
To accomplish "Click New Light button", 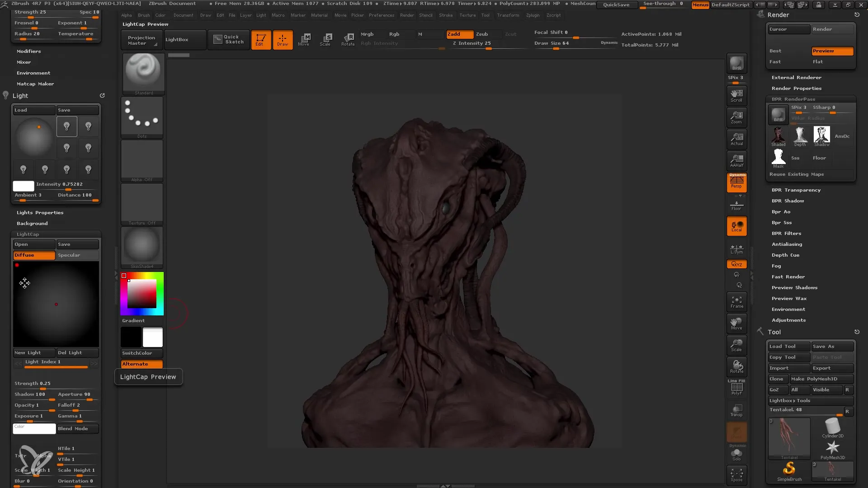I will point(34,353).
